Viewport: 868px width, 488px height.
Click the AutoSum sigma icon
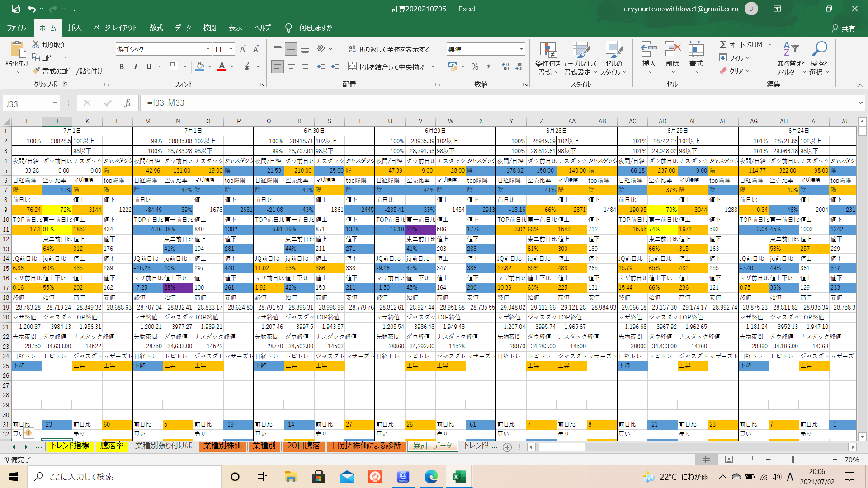[x=723, y=45]
